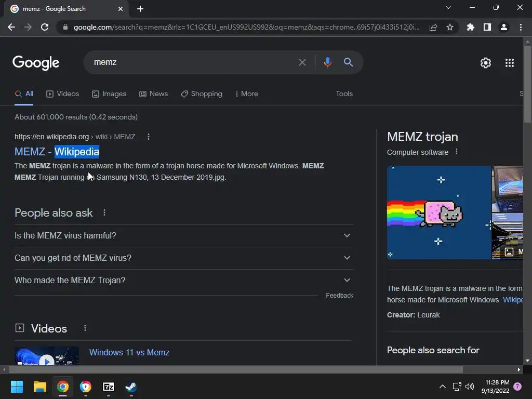Image resolution: width=532 pixels, height=399 pixels.
Task: Switch to the Videos results tab
Action: (63, 94)
